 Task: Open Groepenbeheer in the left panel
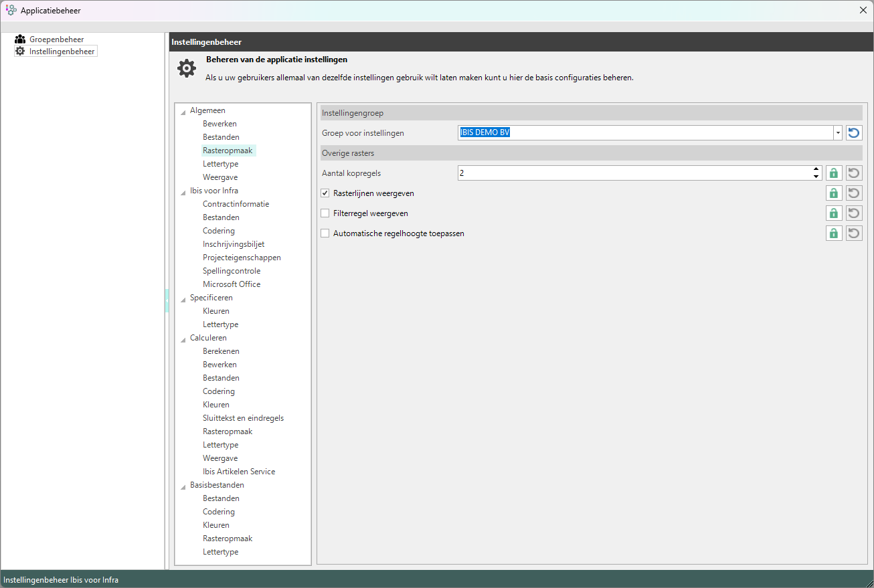(x=56, y=39)
